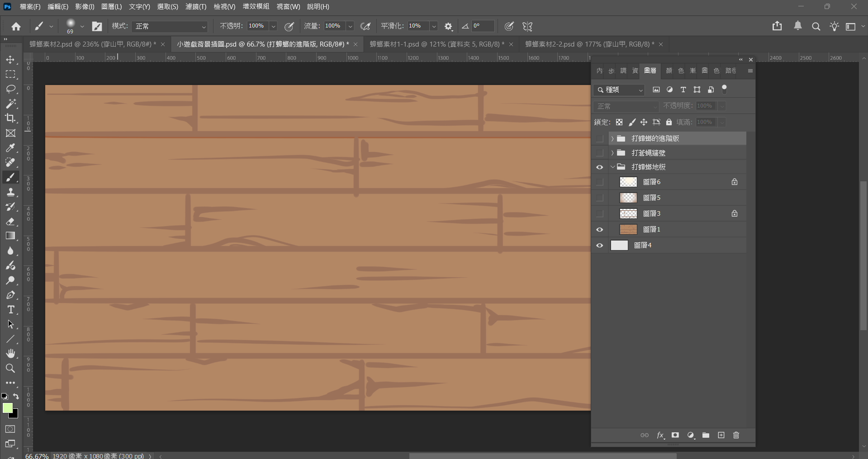The image size is (868, 459).
Task: Select the 圖層5 layer thumbnail
Action: tap(628, 198)
